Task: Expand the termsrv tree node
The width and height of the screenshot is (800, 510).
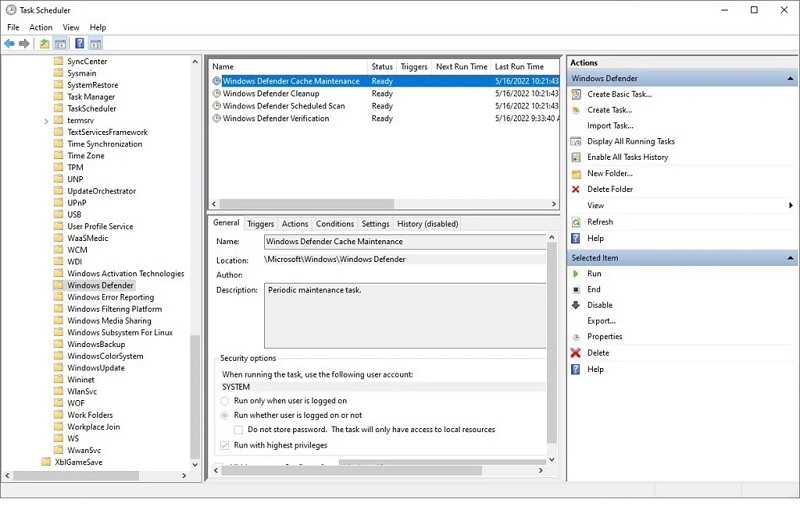Action: tap(46, 121)
